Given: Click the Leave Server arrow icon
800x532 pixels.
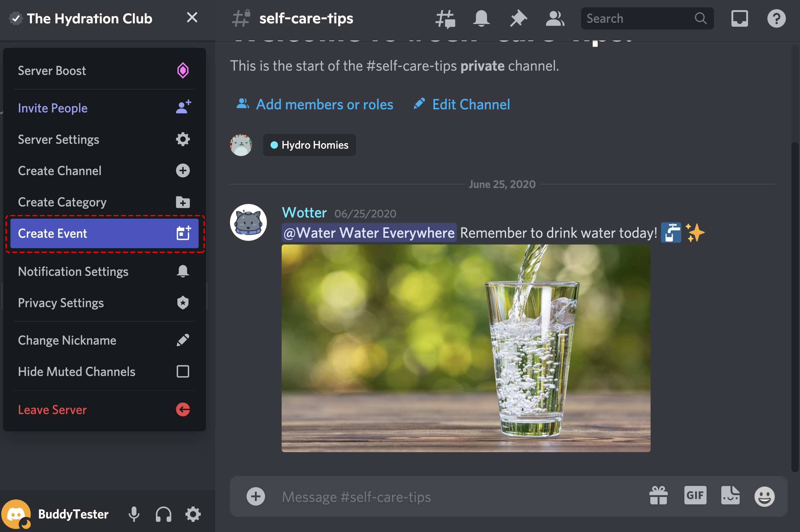Looking at the screenshot, I should pyautogui.click(x=182, y=409).
